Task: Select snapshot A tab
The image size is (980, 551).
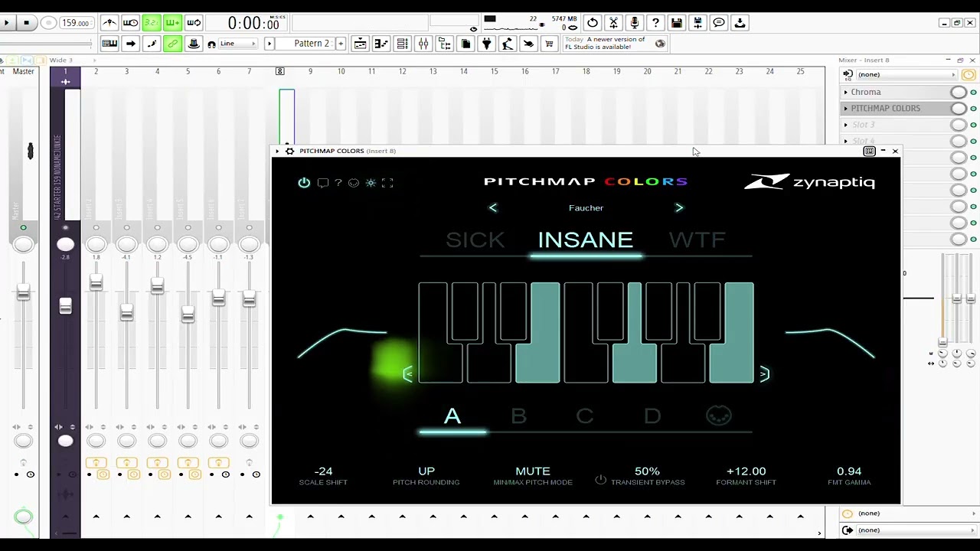Action: (x=452, y=416)
